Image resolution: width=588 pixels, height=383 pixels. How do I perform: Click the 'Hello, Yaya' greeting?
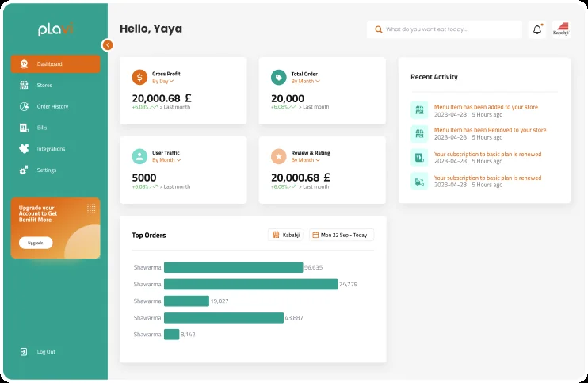tap(151, 29)
